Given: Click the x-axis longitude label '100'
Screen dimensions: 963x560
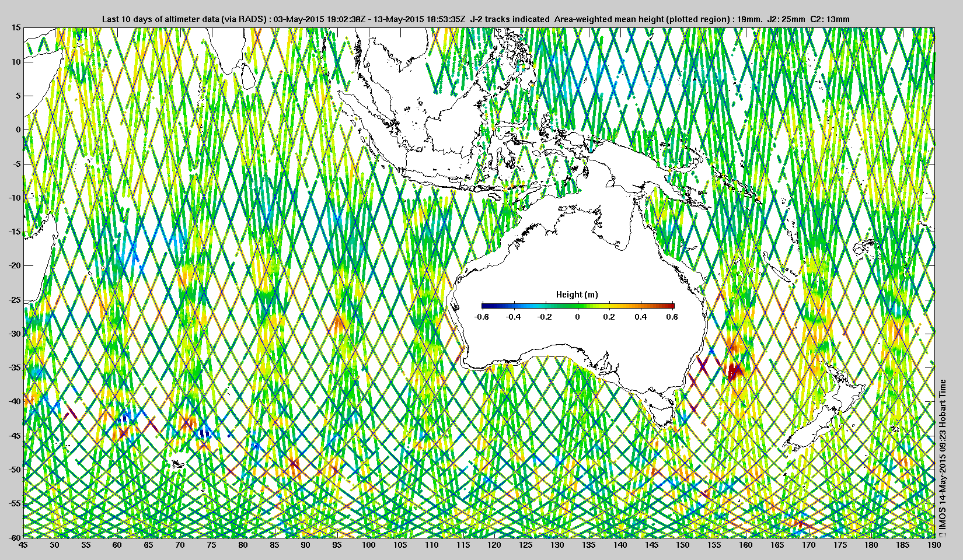Looking at the screenshot, I should coord(368,545).
